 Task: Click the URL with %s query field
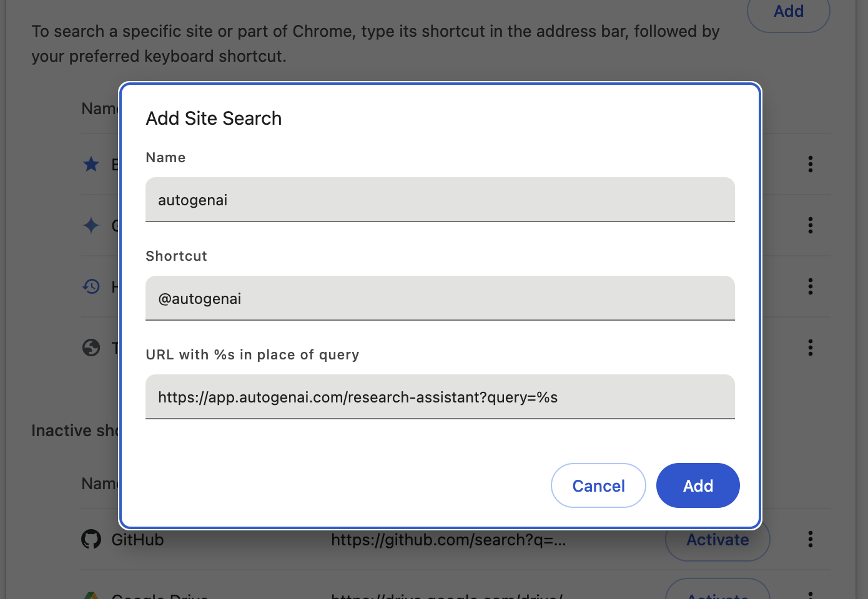[x=440, y=397]
